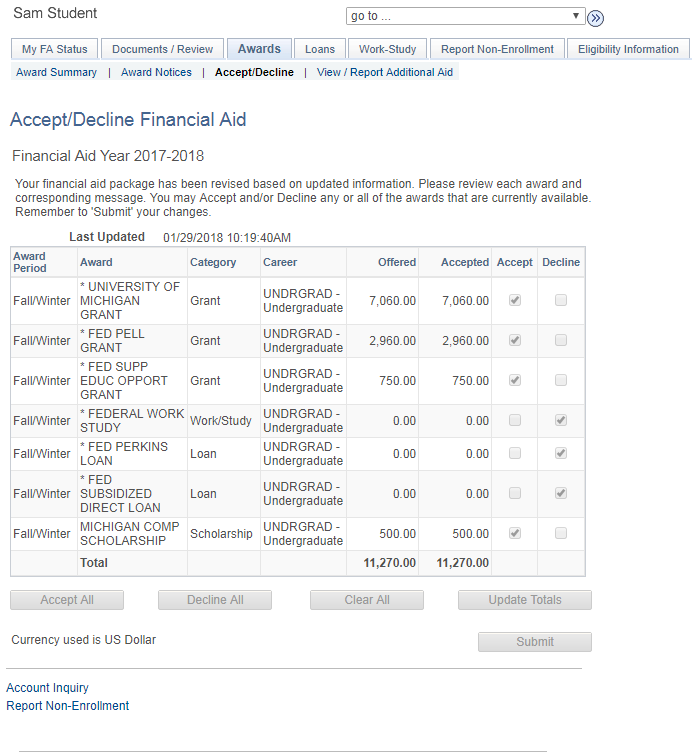Toggle Decline for Federal Work Study
This screenshot has width=694, height=755.
(x=561, y=420)
